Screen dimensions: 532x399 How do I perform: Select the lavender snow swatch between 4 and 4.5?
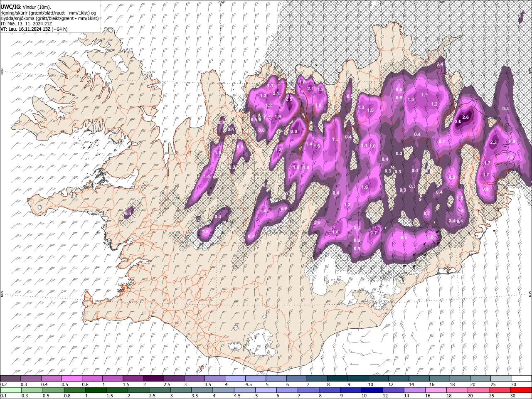(x=234, y=378)
